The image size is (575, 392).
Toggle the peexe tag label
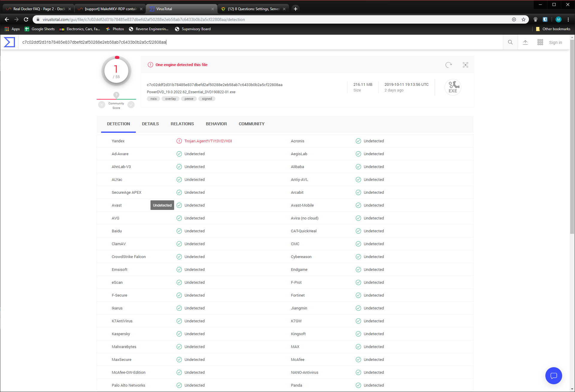(x=189, y=99)
